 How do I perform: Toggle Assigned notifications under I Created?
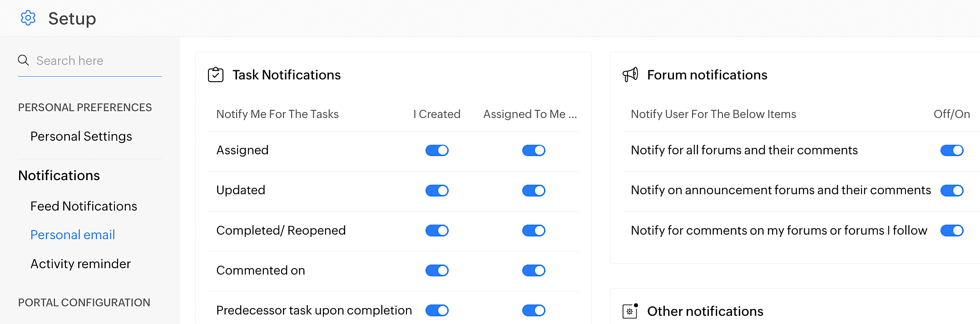[x=436, y=150]
